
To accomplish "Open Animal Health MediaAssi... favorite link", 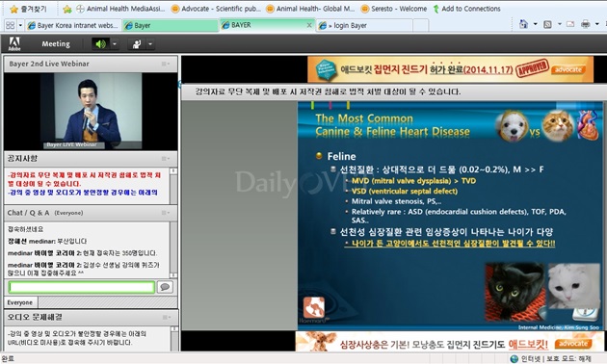I will point(120,9).
